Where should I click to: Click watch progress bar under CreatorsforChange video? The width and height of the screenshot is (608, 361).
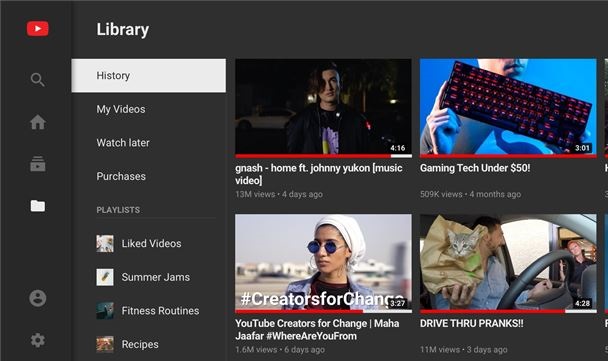(323, 311)
